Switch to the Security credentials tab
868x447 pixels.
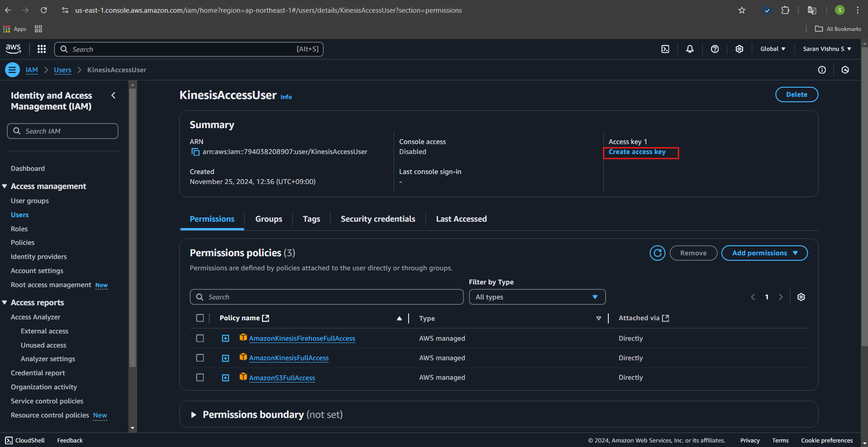click(378, 219)
